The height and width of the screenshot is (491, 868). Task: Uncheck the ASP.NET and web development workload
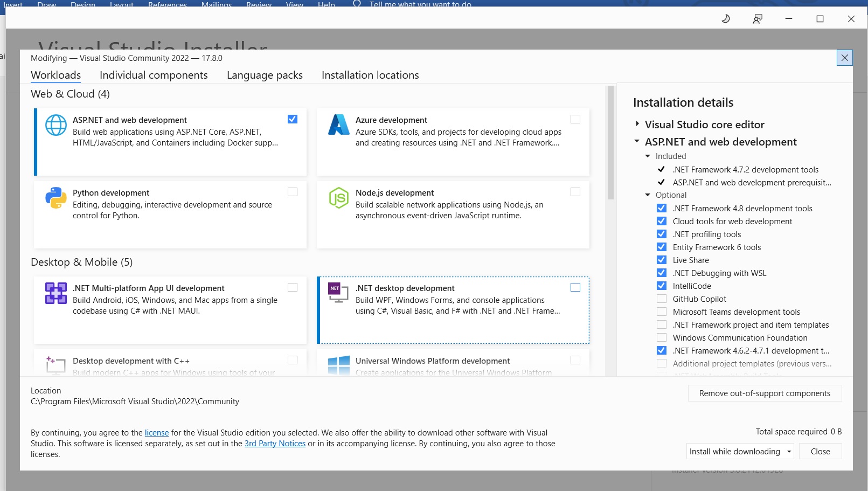click(293, 119)
